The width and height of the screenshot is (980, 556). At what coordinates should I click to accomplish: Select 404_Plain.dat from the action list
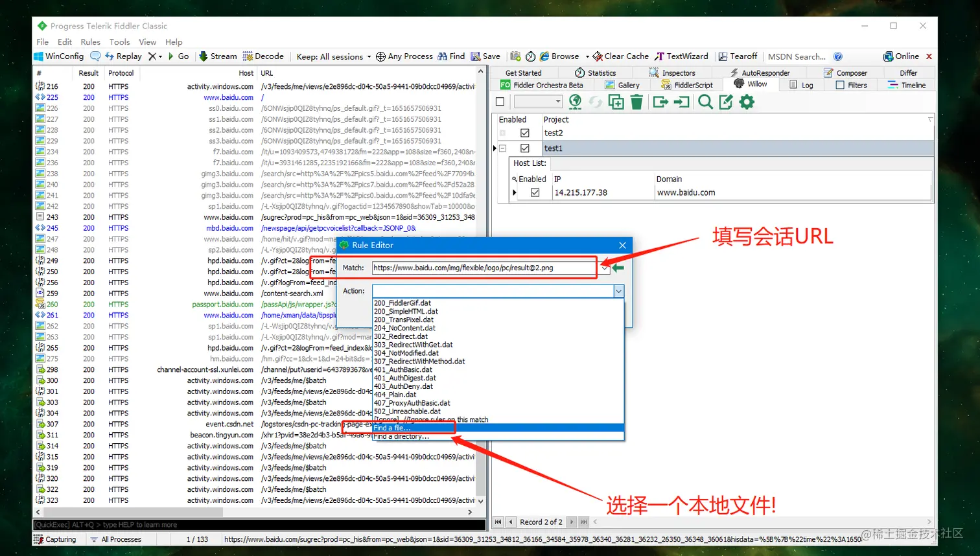point(395,395)
